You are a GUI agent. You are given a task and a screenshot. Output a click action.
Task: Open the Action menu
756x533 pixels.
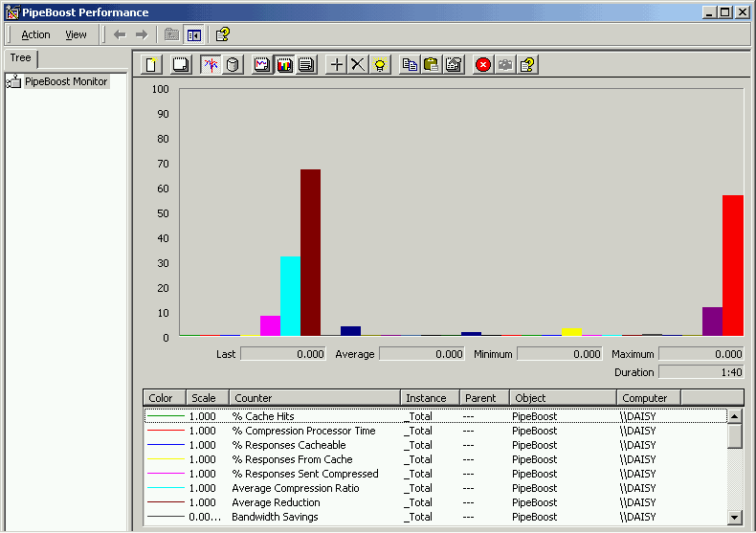35,34
